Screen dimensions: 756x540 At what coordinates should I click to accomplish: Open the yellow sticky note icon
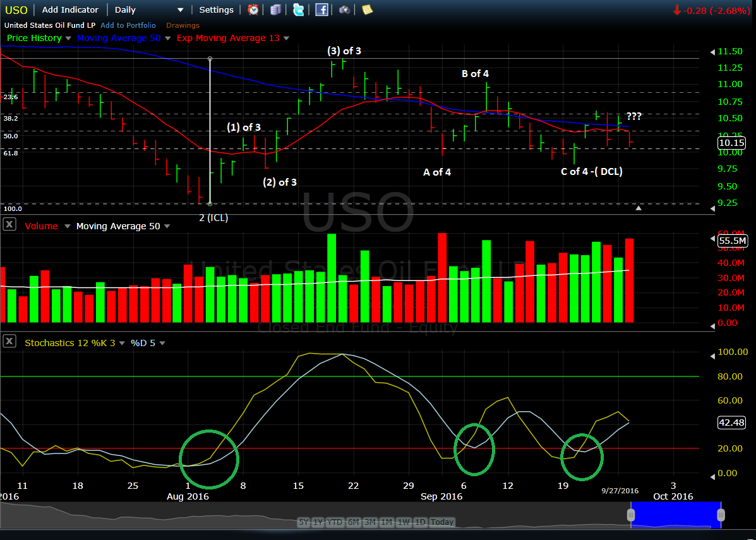[x=367, y=9]
